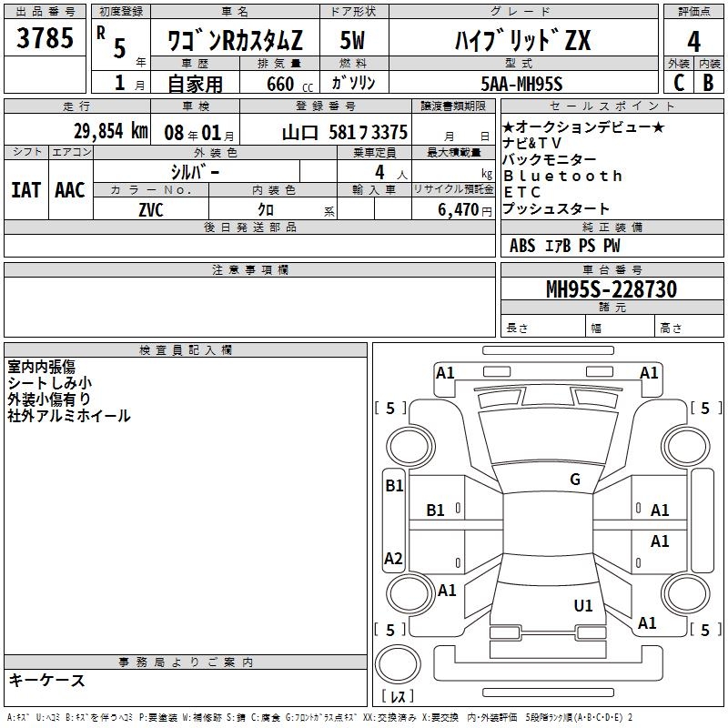This screenshot has height=728, width=728.
Task: Click the overall evaluation score 4
Action: [x=693, y=42]
